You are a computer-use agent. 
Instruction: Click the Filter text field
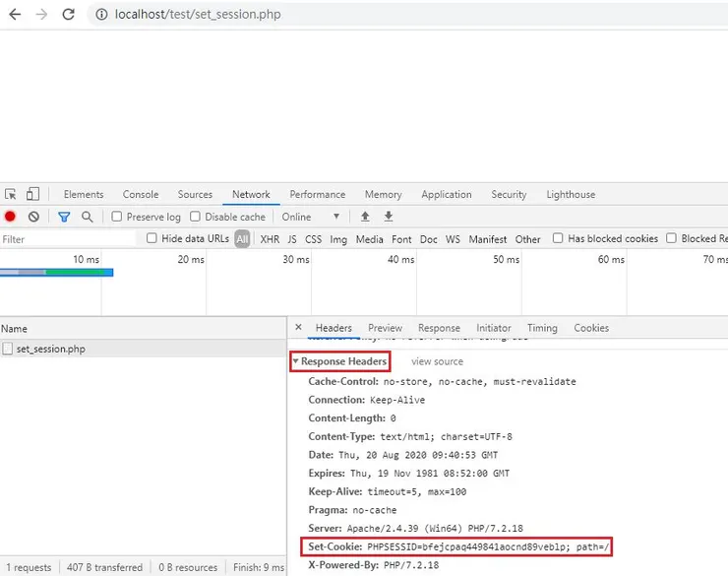[x=69, y=239]
